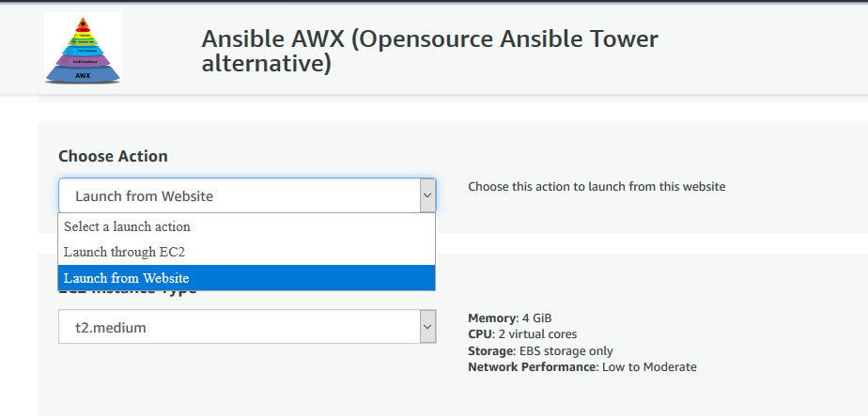Click the CPU: 2 virtual cores detail
868x418 pixels.
[522, 333]
